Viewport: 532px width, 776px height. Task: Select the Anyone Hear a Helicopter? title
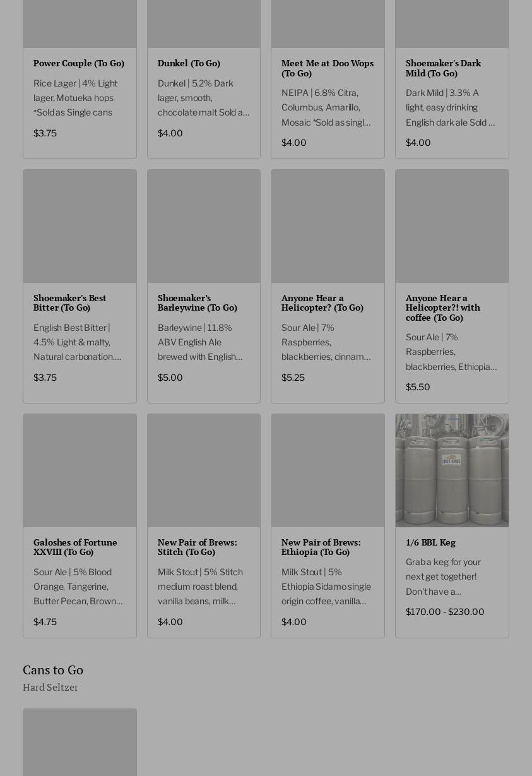click(322, 302)
